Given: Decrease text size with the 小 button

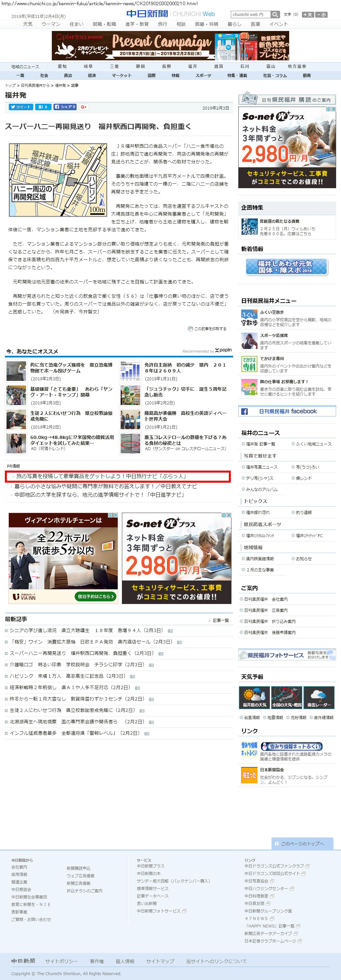Looking at the screenshot, I should point(321,15).
